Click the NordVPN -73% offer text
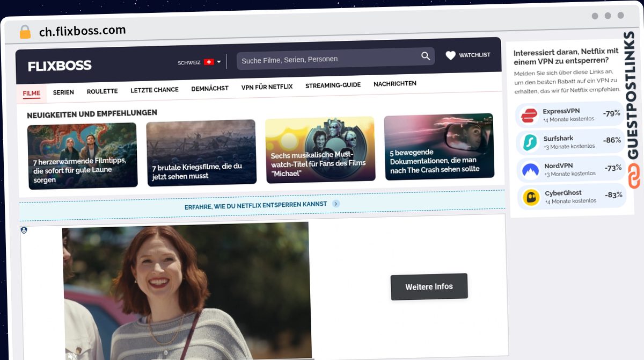 613,168
